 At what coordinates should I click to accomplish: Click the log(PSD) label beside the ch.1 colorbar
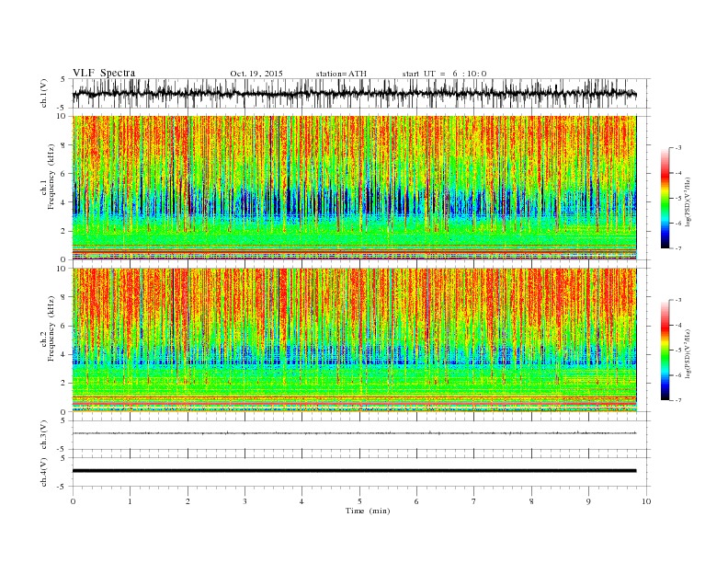tap(688, 201)
